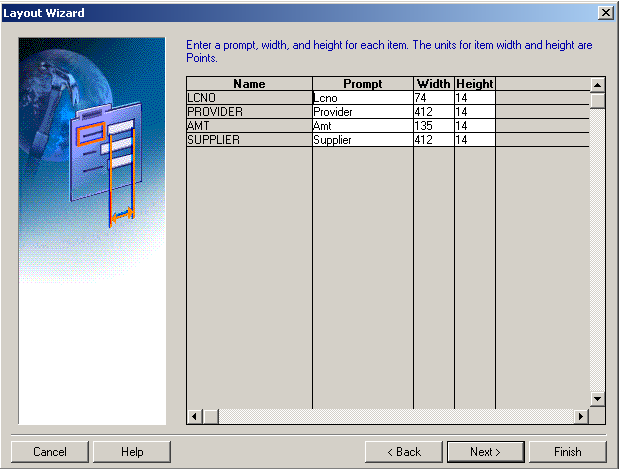Edit the Lcno prompt field

coord(363,98)
